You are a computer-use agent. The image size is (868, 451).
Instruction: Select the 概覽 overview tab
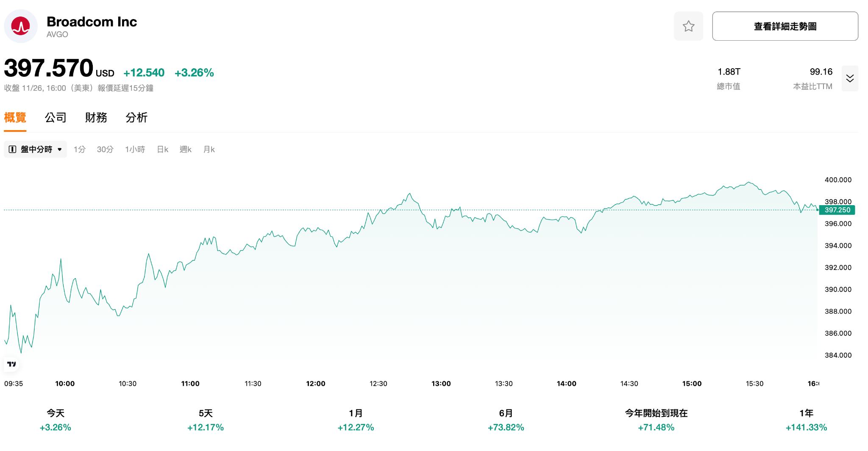pyautogui.click(x=15, y=117)
